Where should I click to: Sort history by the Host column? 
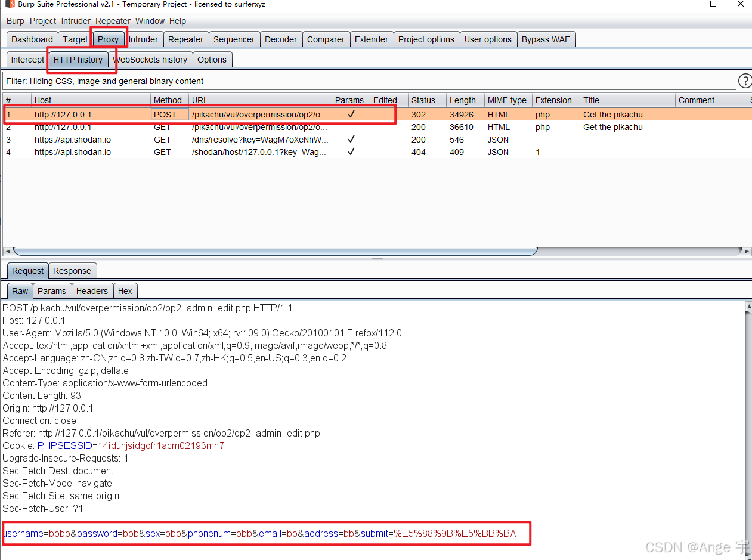pyautogui.click(x=91, y=100)
